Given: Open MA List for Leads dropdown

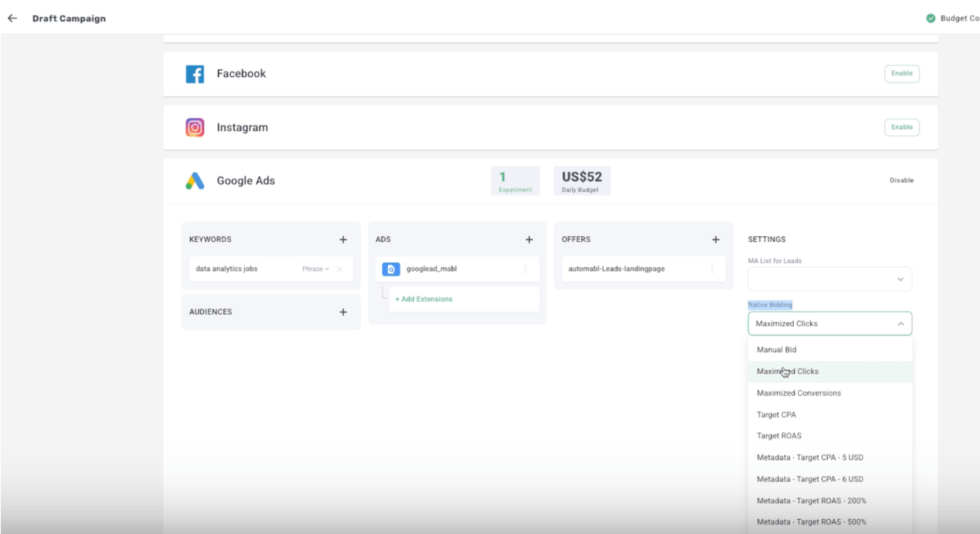Looking at the screenshot, I should point(829,279).
